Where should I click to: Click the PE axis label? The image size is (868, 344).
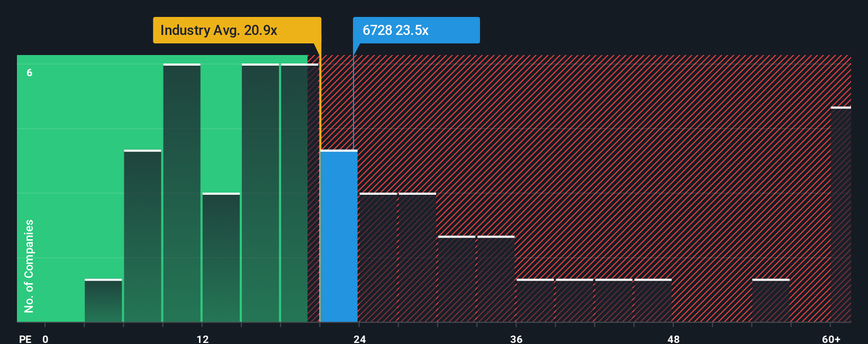click(x=25, y=339)
